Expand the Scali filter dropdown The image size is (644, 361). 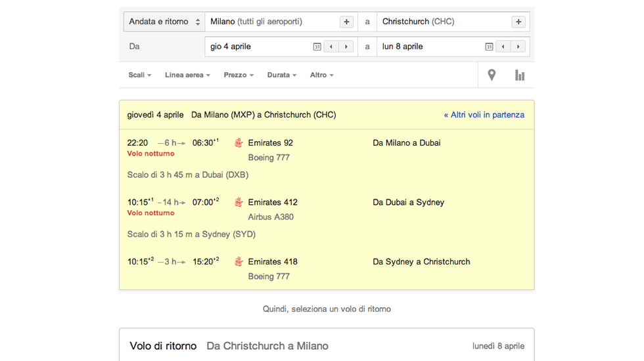coord(139,75)
